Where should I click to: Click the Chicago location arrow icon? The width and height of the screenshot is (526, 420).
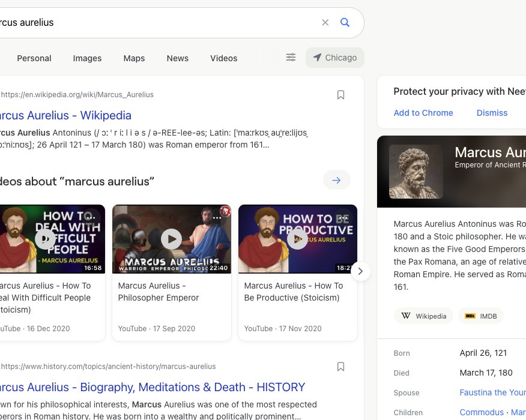317,58
